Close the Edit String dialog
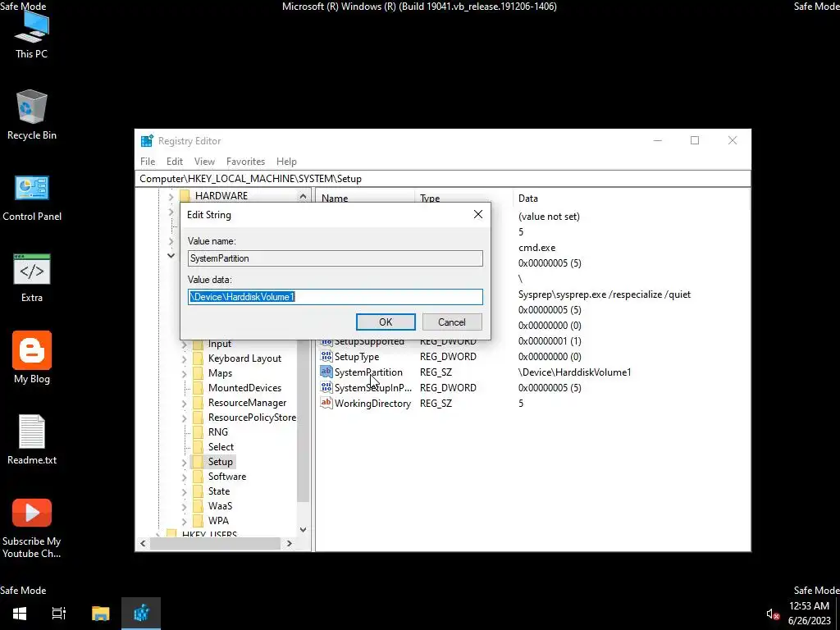The width and height of the screenshot is (840, 630). click(x=478, y=214)
